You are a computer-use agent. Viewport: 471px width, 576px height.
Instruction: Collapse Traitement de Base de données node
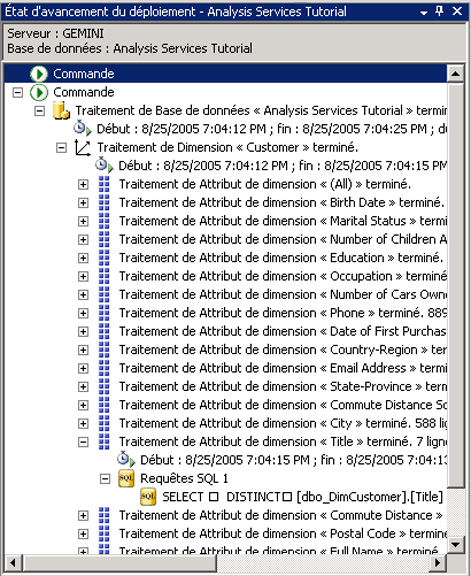[x=39, y=111]
